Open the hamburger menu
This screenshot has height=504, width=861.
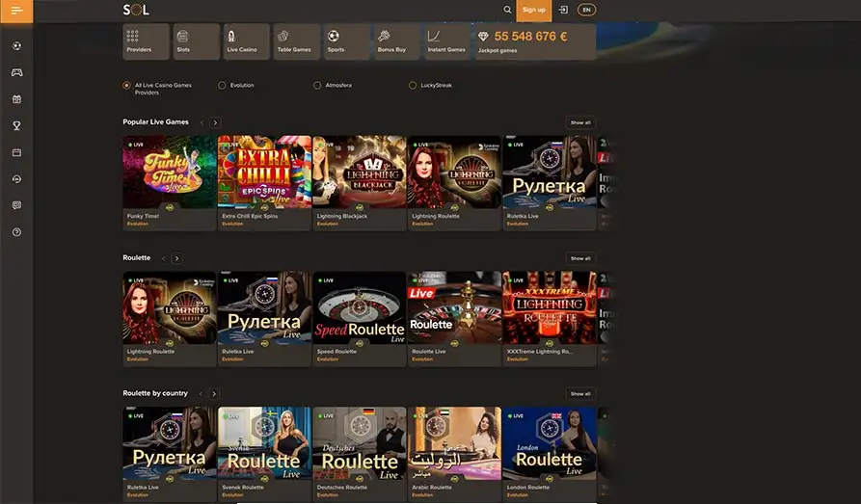[x=16, y=11]
